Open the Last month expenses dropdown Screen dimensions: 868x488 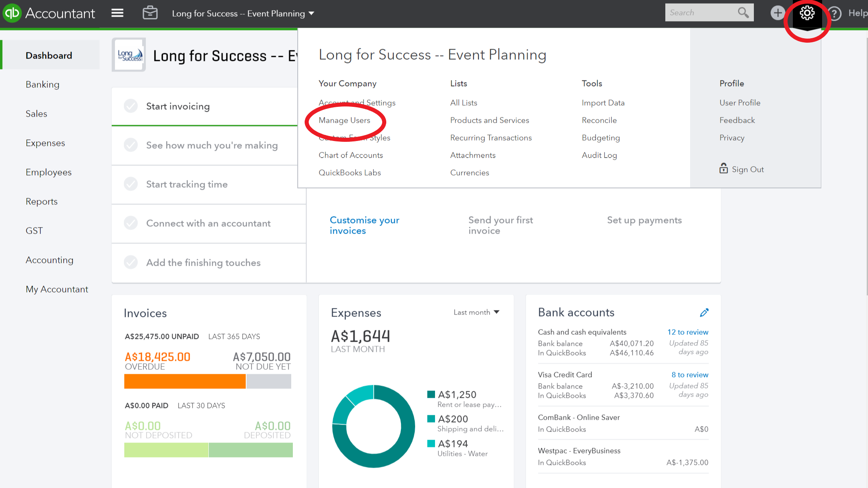pos(476,312)
